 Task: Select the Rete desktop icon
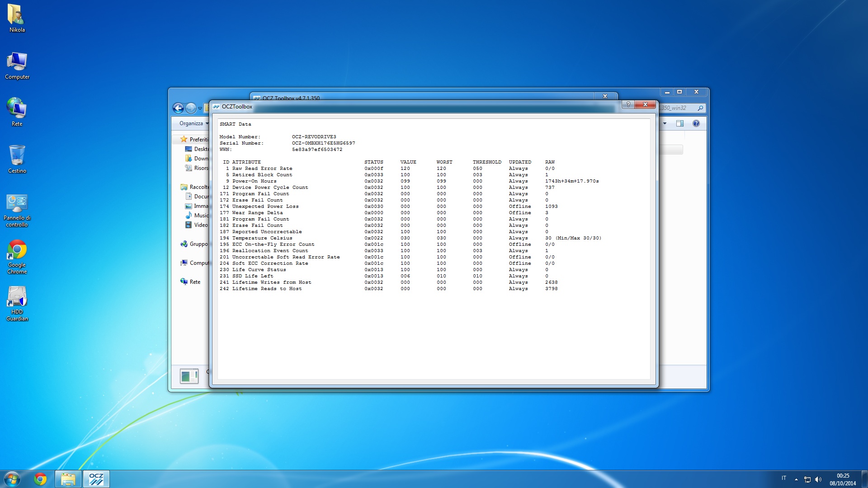[17, 112]
